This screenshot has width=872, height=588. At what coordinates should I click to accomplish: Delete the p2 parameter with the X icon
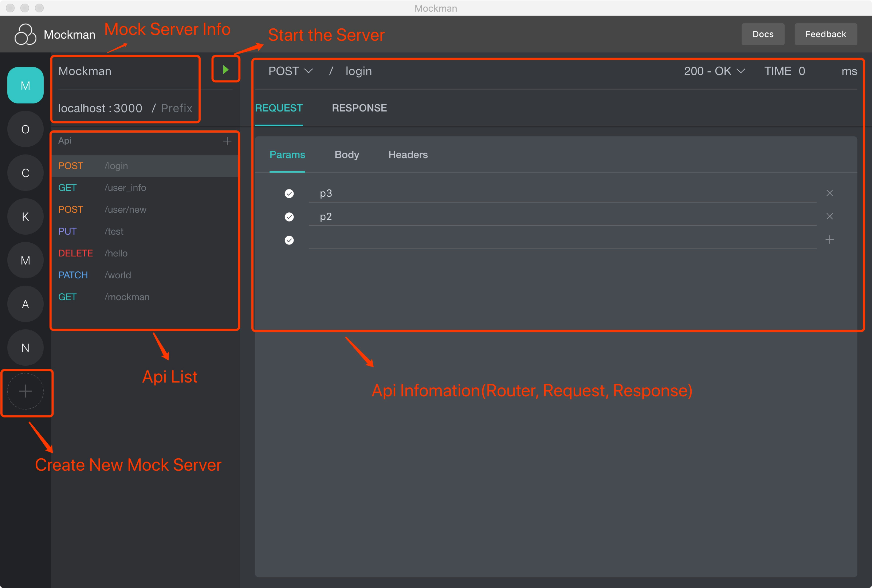(x=830, y=216)
